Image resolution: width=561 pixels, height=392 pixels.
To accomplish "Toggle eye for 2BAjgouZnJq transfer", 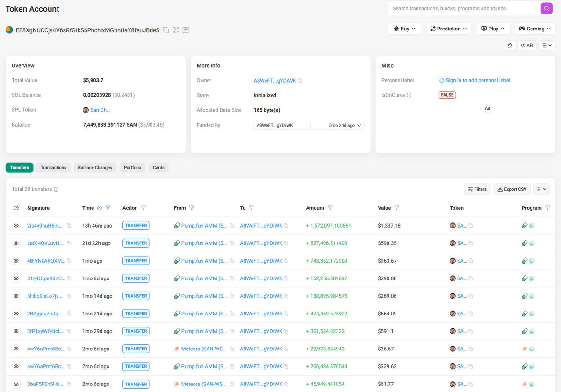I will pos(16,314).
